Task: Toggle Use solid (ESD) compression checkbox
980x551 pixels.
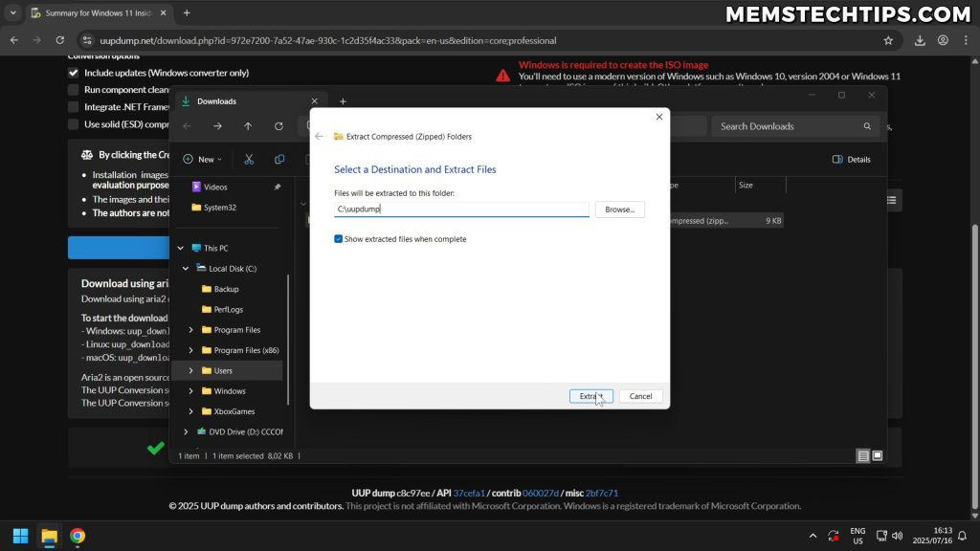Action: click(73, 124)
